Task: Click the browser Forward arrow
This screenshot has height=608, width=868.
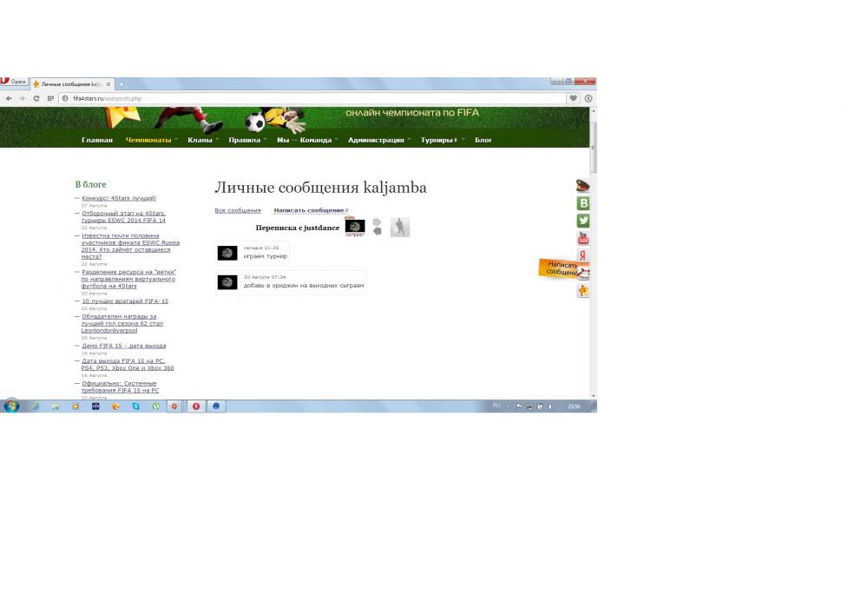Action: coord(23,98)
